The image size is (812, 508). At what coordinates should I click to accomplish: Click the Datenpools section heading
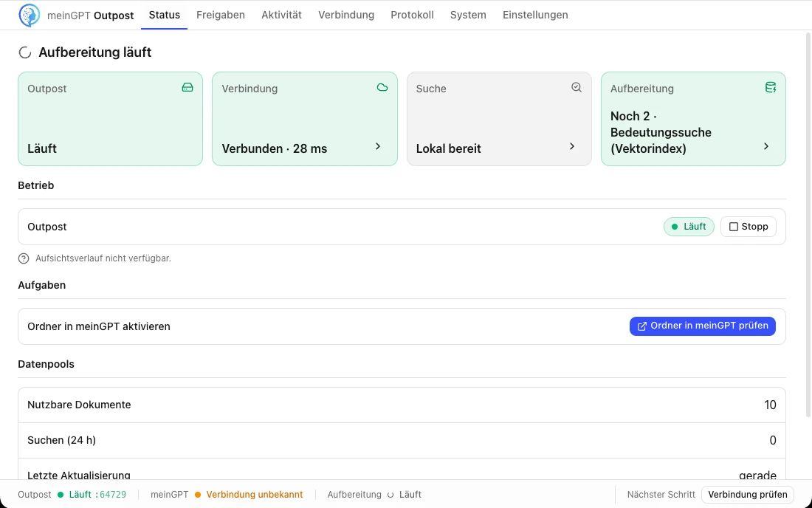pos(46,364)
